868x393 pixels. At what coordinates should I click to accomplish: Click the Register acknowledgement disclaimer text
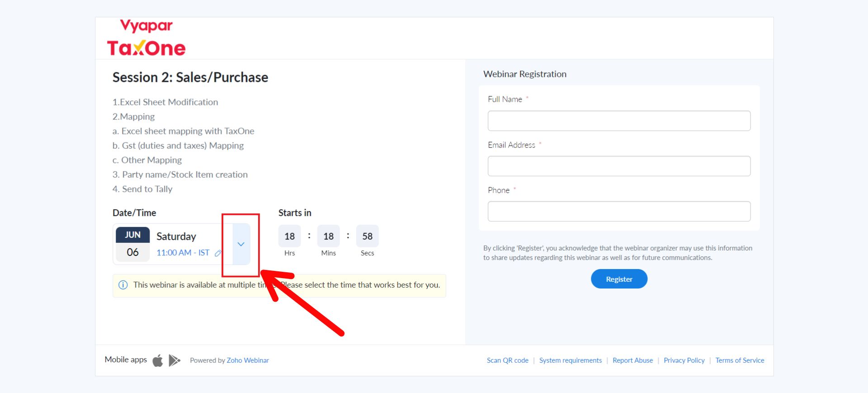pyautogui.click(x=618, y=253)
